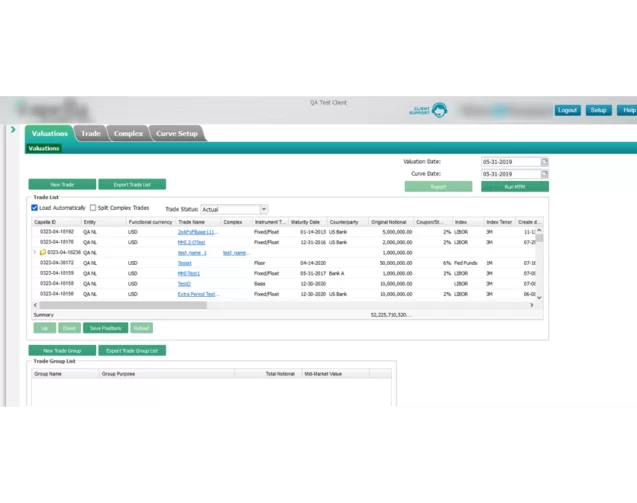The width and height of the screenshot is (637, 503).
Task: Sort by the Index Tenor column header
Action: tap(499, 222)
